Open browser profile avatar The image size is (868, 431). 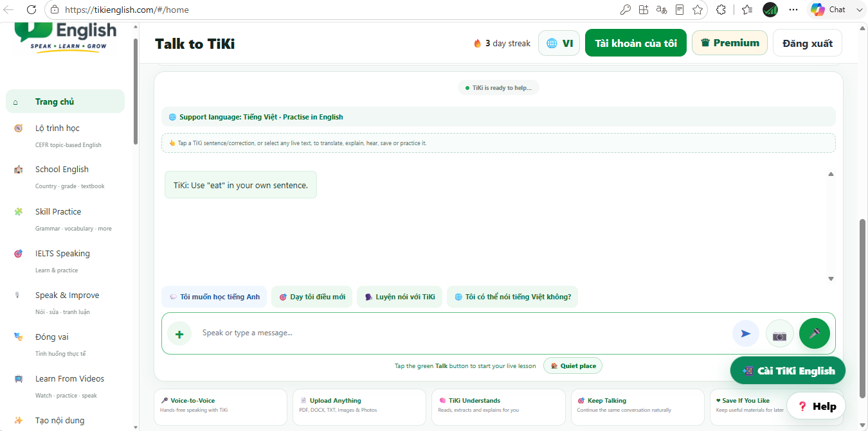tap(770, 10)
